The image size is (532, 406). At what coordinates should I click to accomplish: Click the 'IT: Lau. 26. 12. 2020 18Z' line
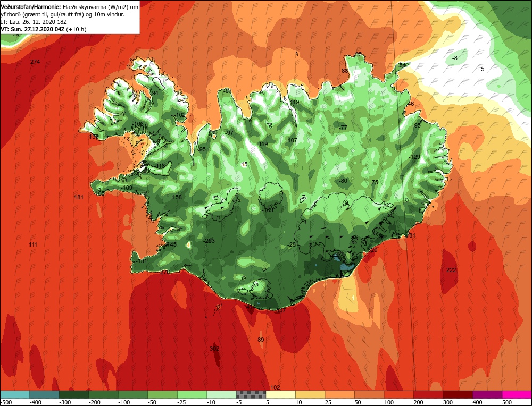(34, 22)
